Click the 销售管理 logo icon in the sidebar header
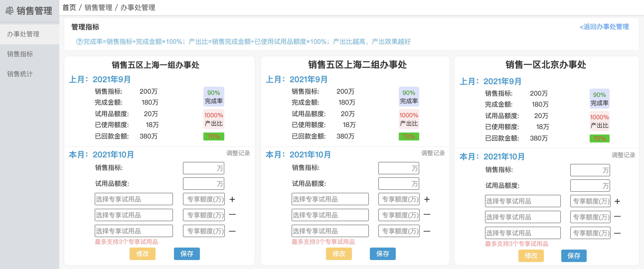This screenshot has width=644, height=269. pyautogui.click(x=9, y=10)
